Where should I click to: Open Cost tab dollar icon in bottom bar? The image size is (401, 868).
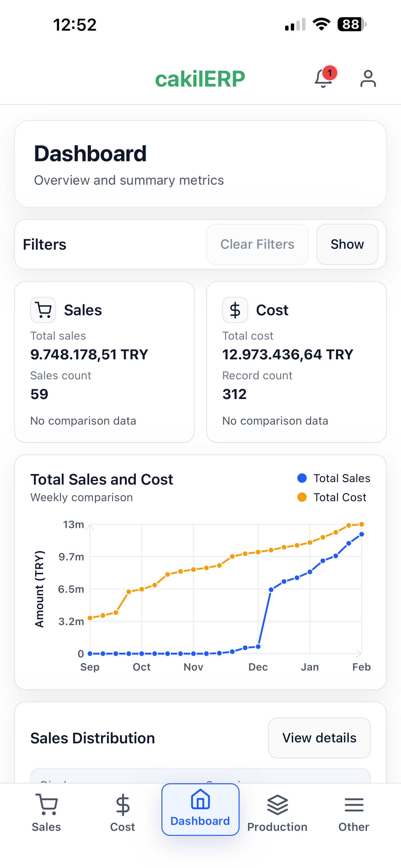coord(122,805)
